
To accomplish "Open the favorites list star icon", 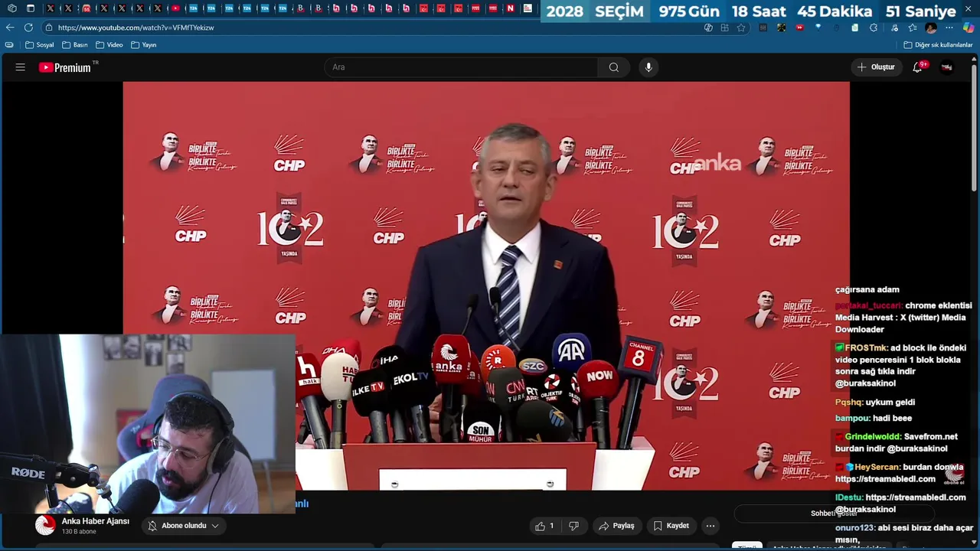I will point(913,28).
